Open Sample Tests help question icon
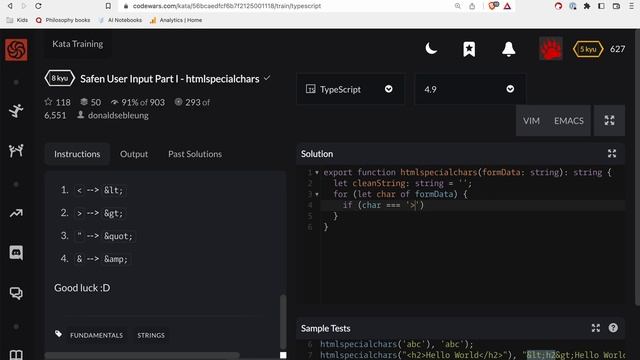 click(x=613, y=328)
